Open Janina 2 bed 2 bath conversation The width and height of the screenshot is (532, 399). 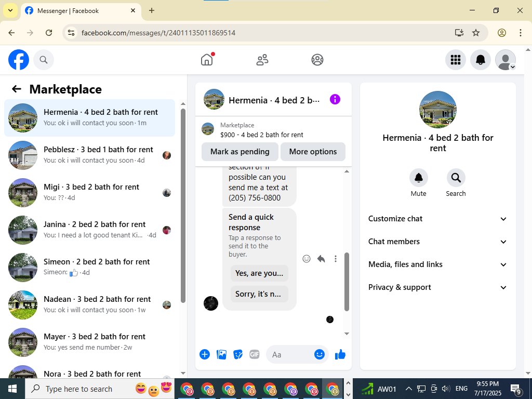coord(89,230)
